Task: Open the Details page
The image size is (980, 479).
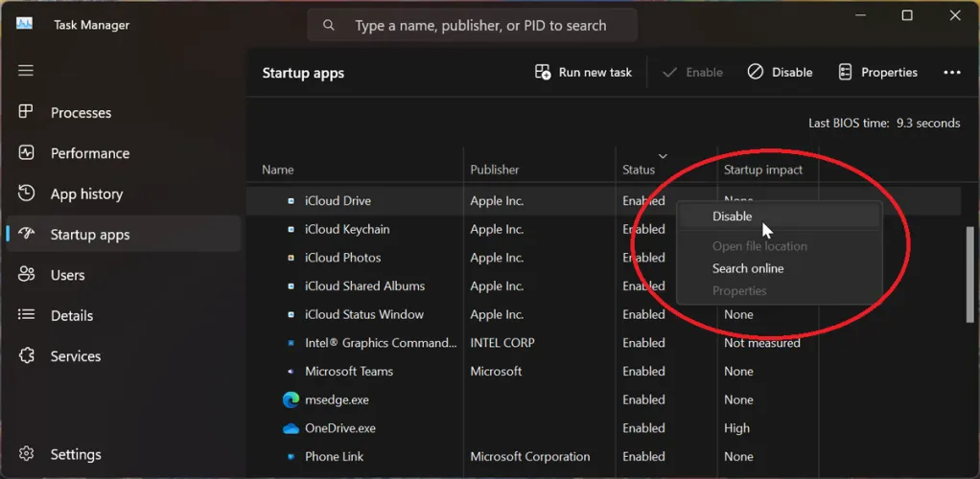Action: point(71,315)
